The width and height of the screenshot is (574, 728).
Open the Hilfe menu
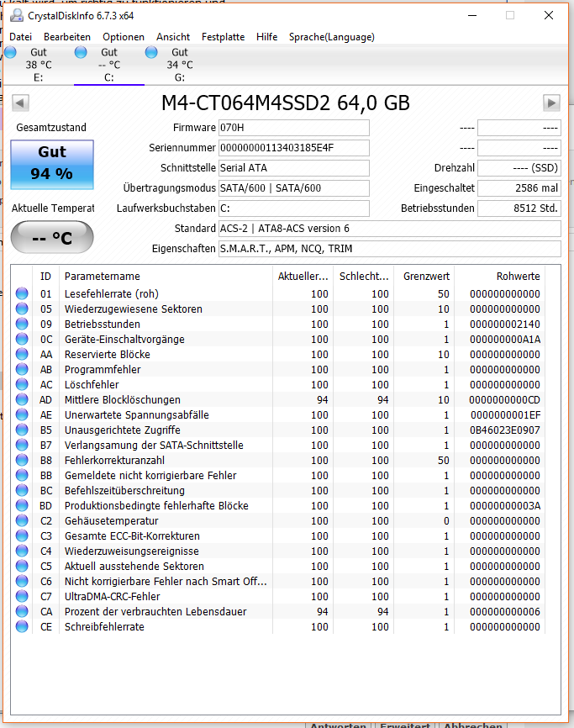266,37
